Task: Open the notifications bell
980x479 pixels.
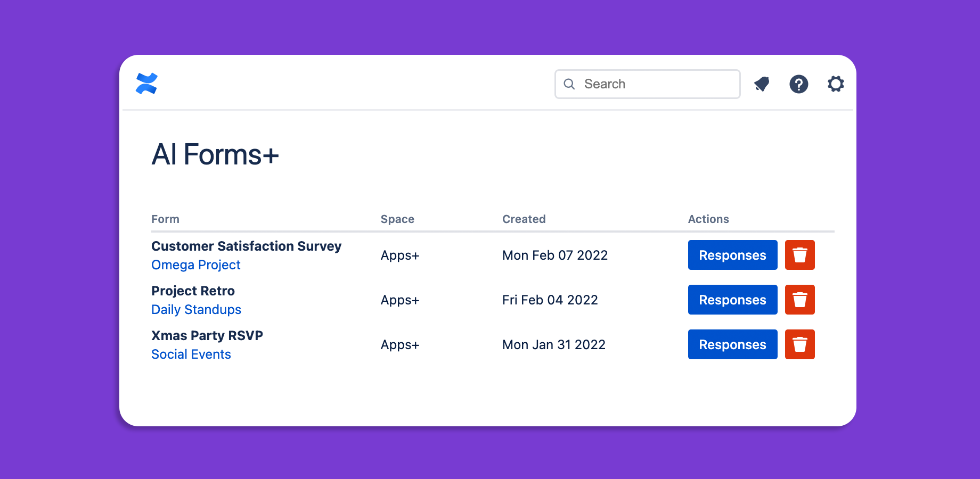Action: 762,84
